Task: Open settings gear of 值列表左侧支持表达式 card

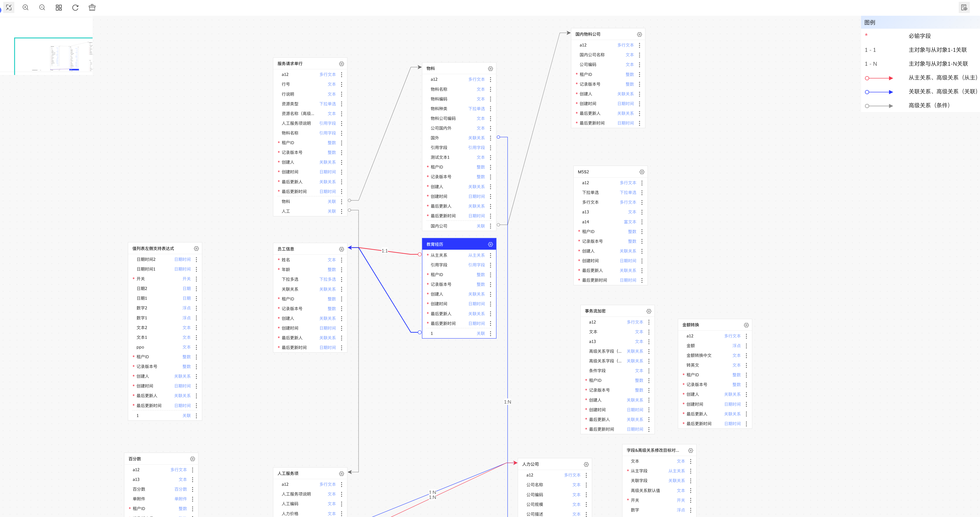Action: [196, 248]
